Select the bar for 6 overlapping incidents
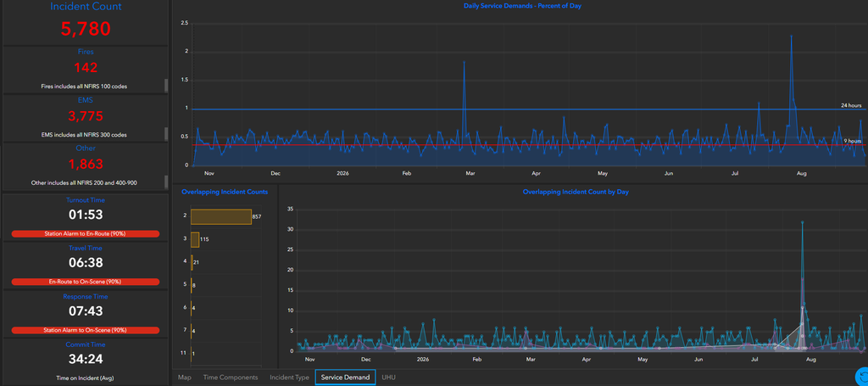This screenshot has height=386, width=868. point(191,307)
